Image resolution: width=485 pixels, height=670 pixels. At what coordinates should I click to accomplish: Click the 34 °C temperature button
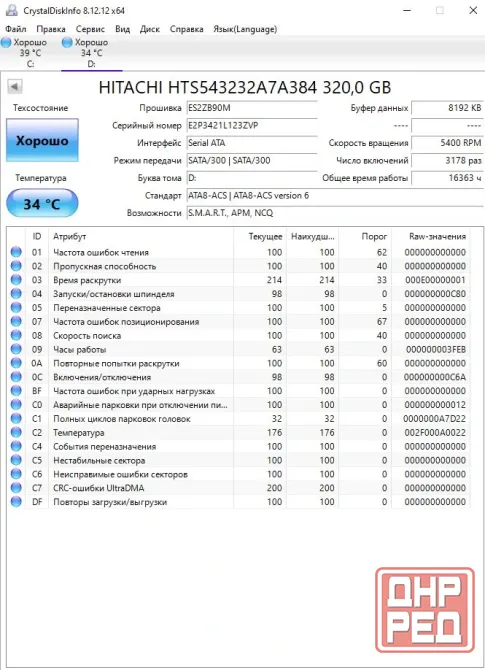[x=42, y=204]
